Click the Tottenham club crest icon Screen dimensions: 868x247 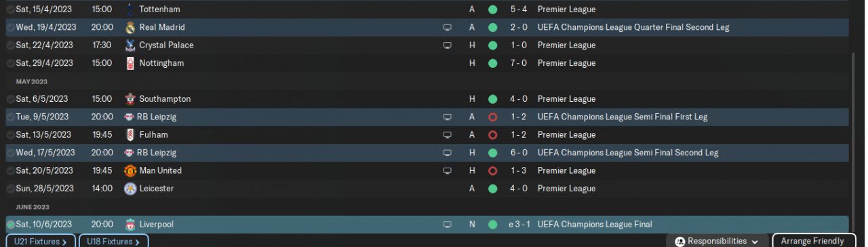130,9
